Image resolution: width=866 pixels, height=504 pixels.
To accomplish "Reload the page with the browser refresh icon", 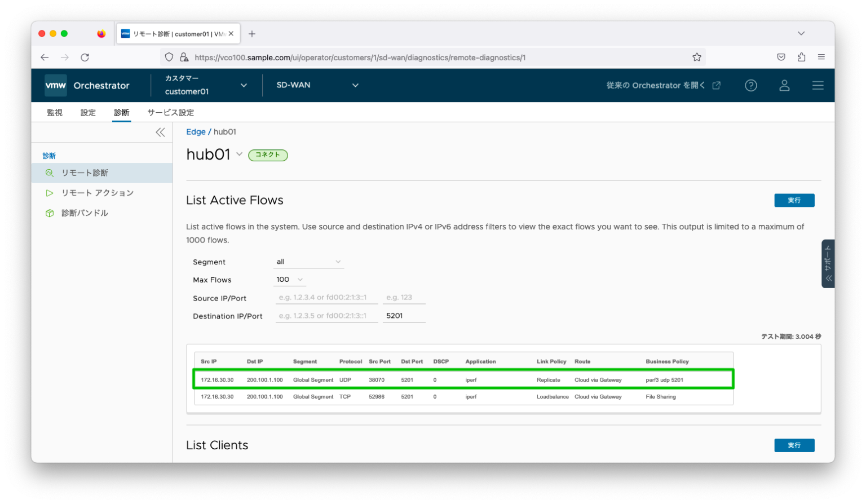I will pyautogui.click(x=85, y=57).
